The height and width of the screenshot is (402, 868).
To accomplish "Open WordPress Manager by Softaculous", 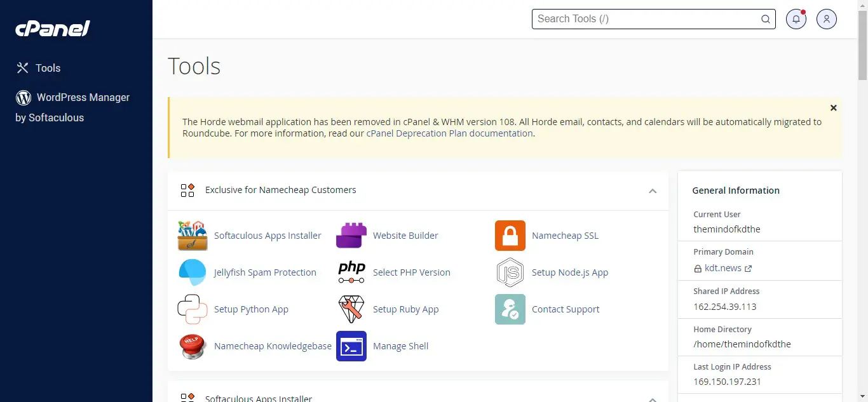I will pos(72,107).
